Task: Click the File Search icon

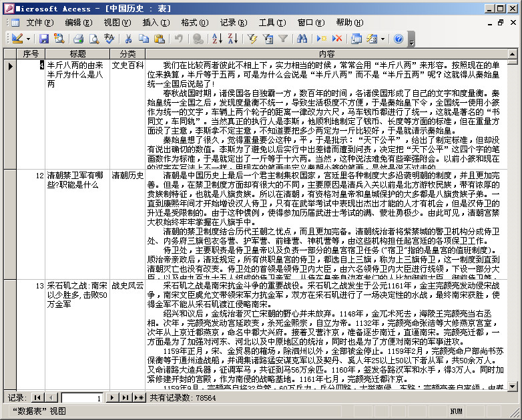Action: [59, 39]
